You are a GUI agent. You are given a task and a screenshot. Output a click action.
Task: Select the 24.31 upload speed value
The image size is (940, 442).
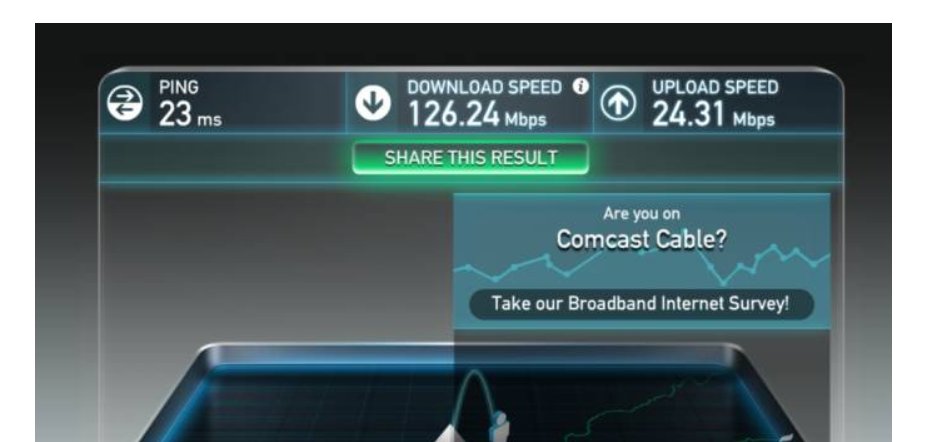coord(688,115)
